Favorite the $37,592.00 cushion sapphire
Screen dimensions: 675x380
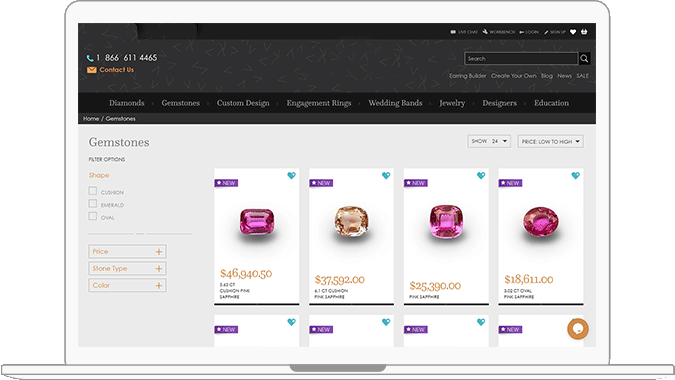(386, 176)
